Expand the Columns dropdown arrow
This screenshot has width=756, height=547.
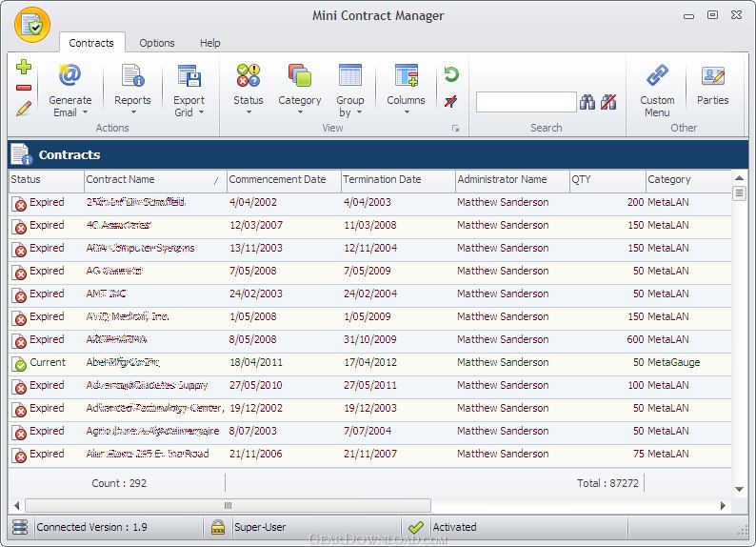point(407,112)
